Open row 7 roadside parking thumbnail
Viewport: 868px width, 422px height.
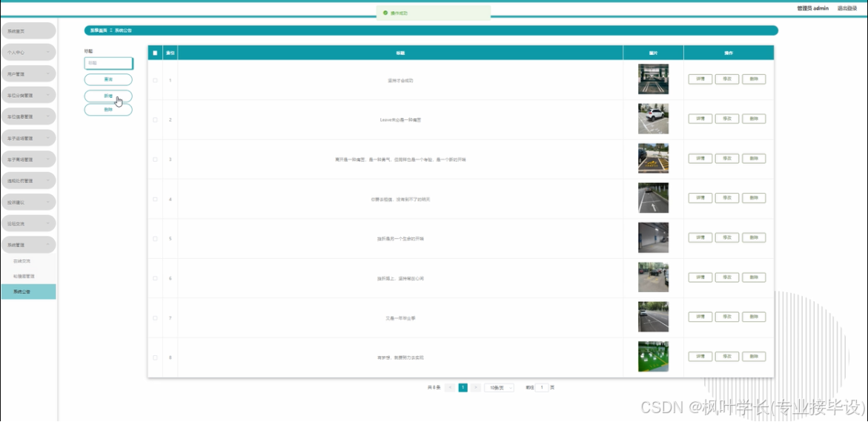pos(653,317)
